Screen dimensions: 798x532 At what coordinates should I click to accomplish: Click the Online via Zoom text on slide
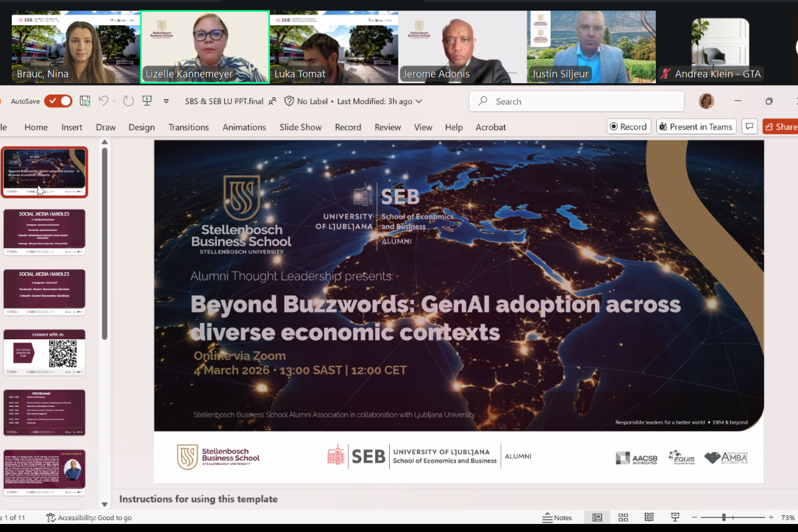[239, 356]
